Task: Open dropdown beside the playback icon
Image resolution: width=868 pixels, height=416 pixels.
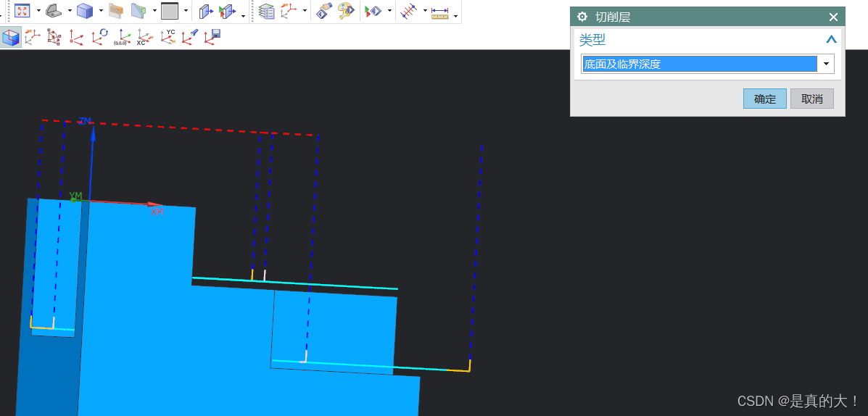Action: (x=389, y=11)
